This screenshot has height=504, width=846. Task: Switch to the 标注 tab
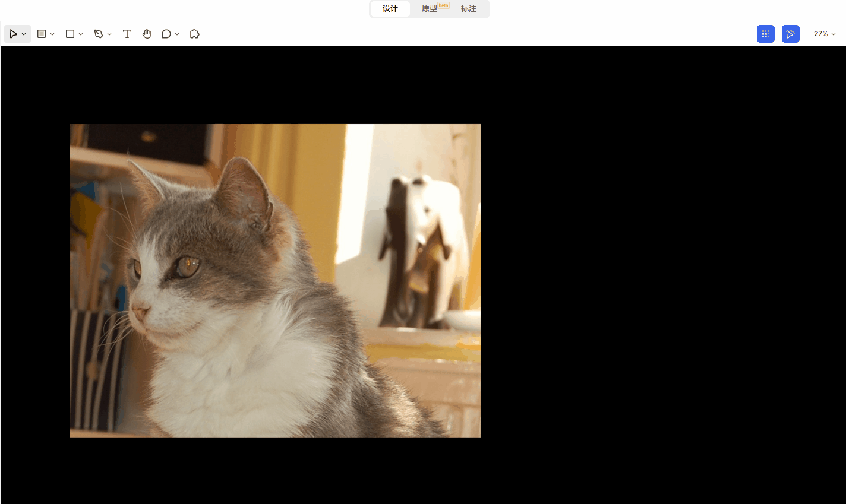(x=469, y=8)
